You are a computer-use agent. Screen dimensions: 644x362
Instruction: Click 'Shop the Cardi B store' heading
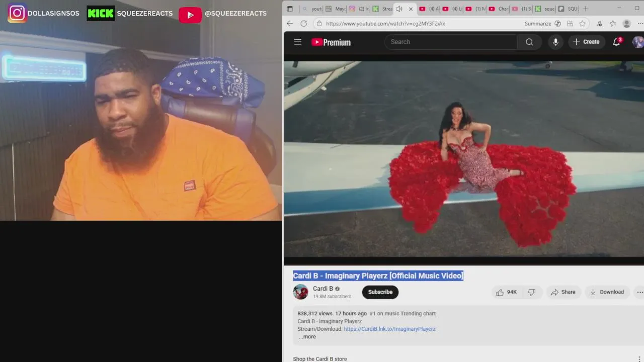[319, 359]
